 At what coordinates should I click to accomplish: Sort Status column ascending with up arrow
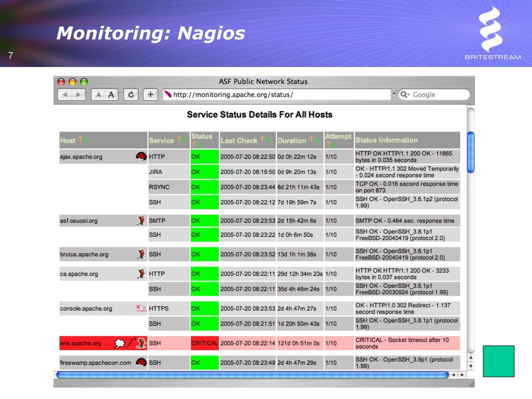tap(194, 144)
